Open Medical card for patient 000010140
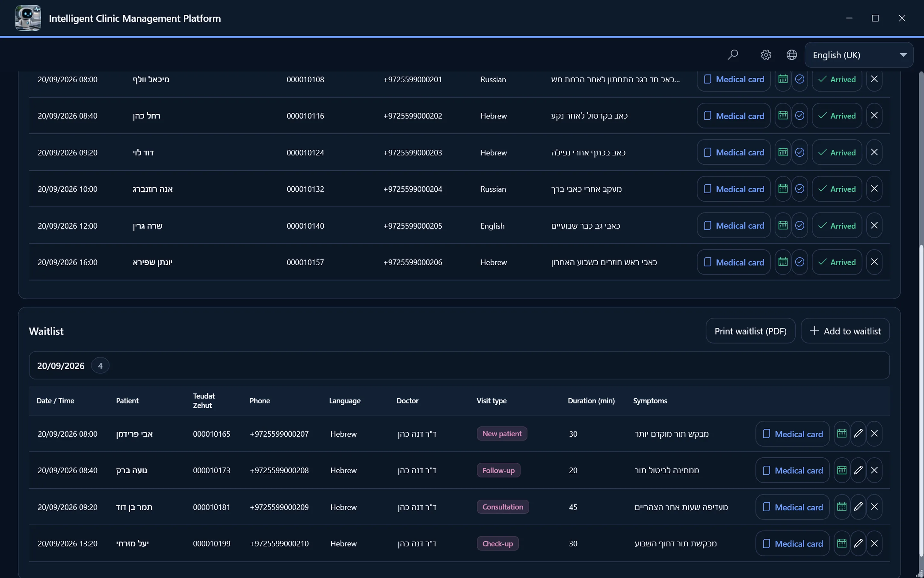The image size is (924, 578). [733, 225]
